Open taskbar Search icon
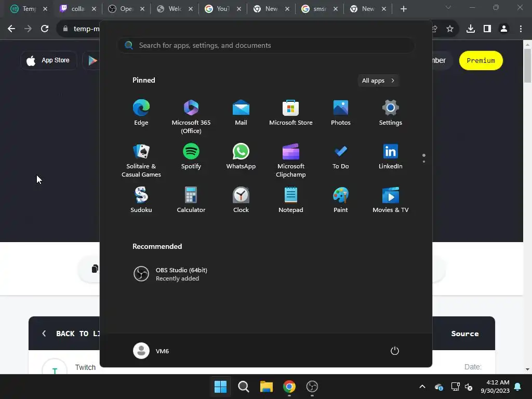The height and width of the screenshot is (399, 532). click(x=243, y=387)
